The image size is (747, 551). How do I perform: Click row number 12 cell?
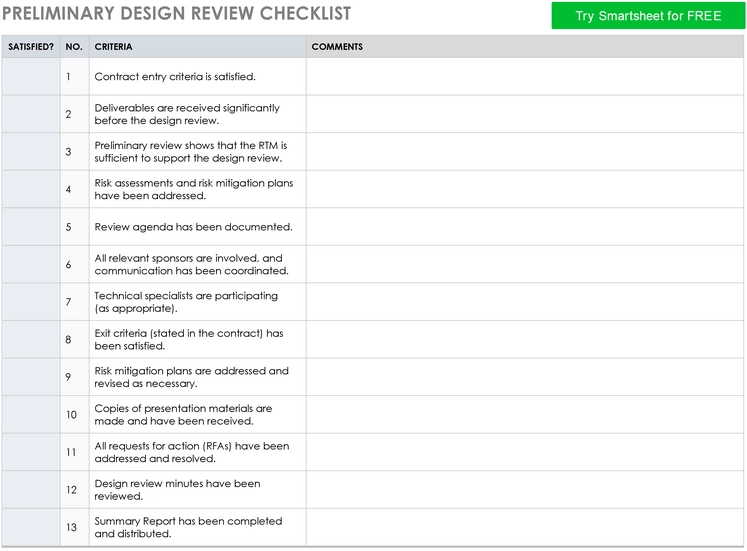pos(74,490)
